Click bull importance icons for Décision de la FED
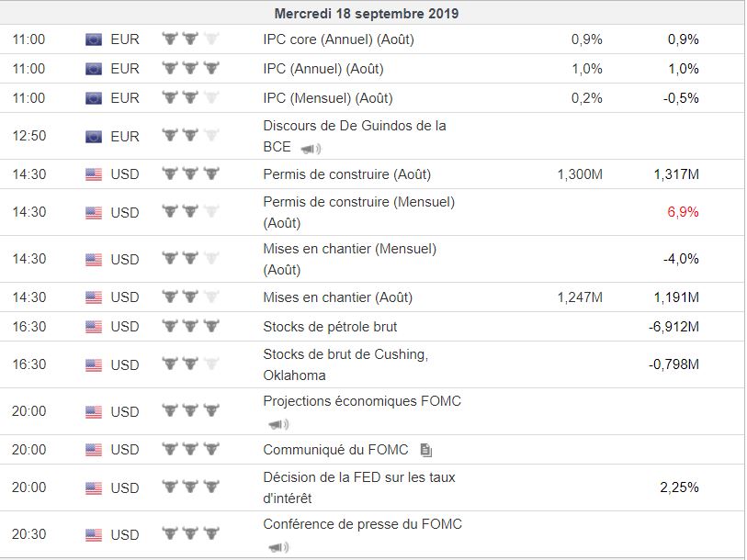The height and width of the screenshot is (560, 747). click(191, 487)
